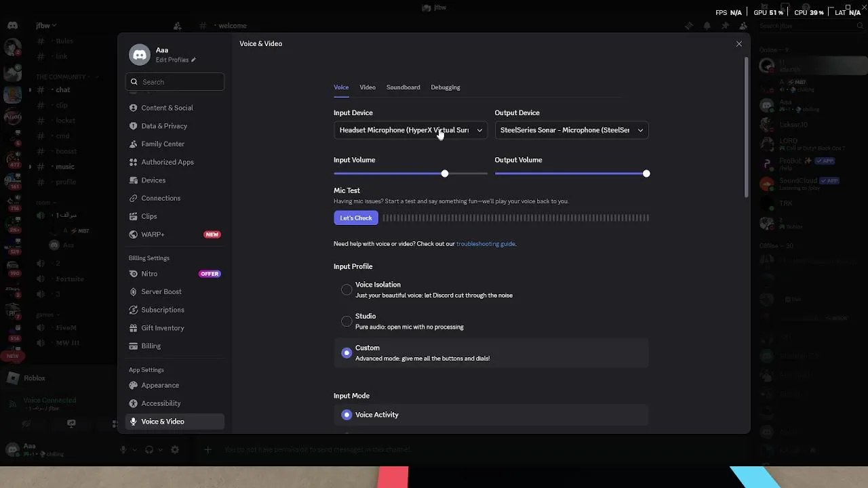Click the Billing card icon
This screenshot has height=488, width=868.
(x=133, y=346)
